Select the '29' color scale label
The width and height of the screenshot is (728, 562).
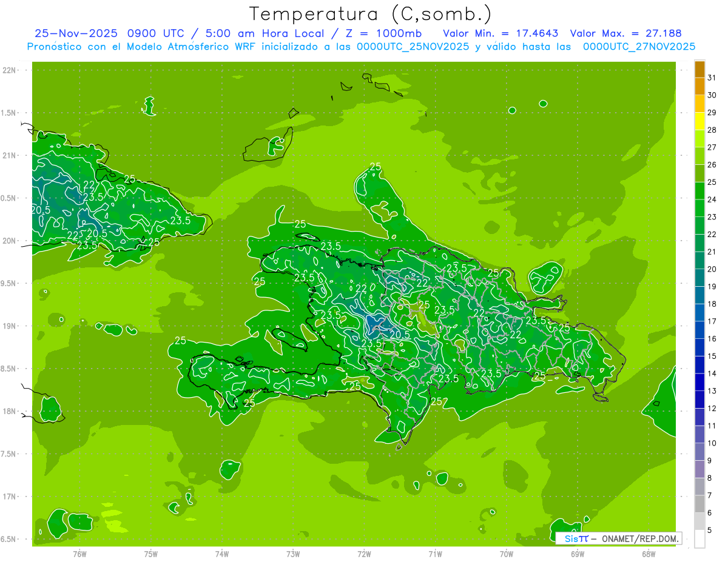coord(712,113)
